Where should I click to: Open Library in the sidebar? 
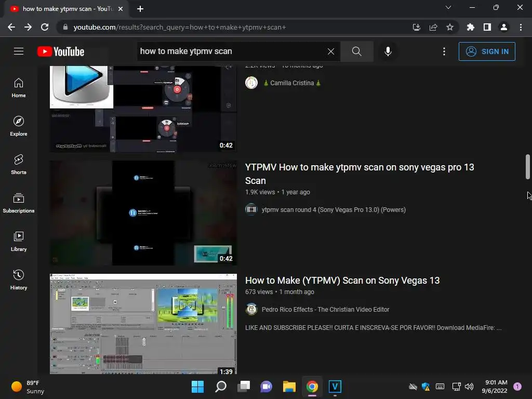click(19, 242)
